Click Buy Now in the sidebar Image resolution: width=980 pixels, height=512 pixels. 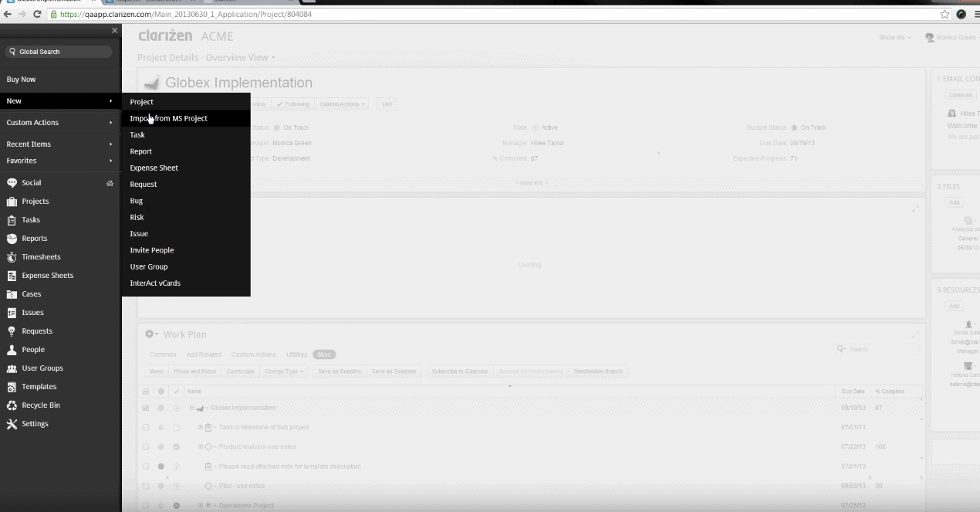tap(21, 80)
